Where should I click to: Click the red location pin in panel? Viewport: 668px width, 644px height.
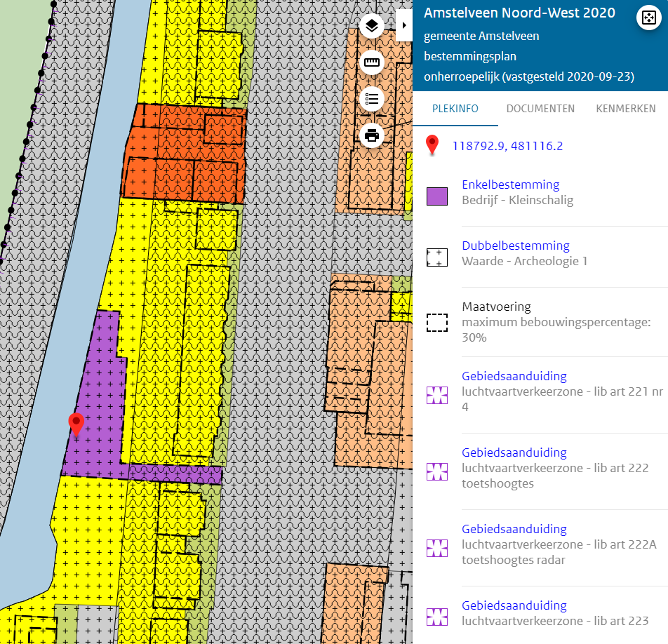pyautogui.click(x=432, y=145)
